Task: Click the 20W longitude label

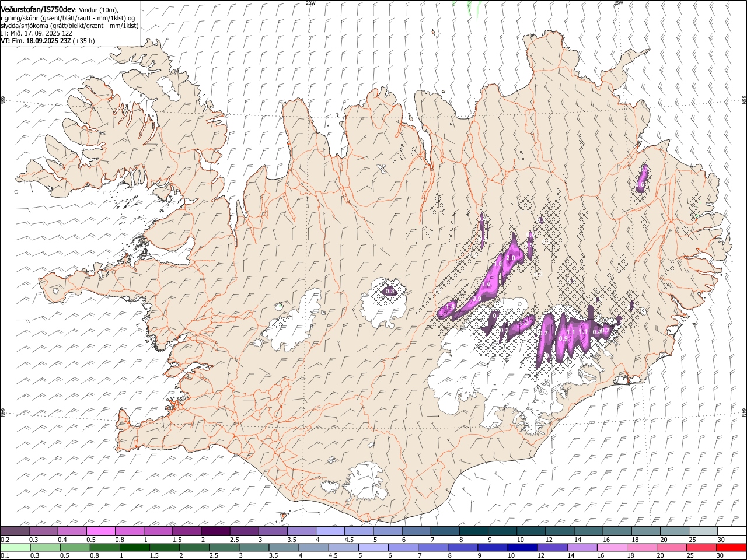Action: (x=310, y=3)
